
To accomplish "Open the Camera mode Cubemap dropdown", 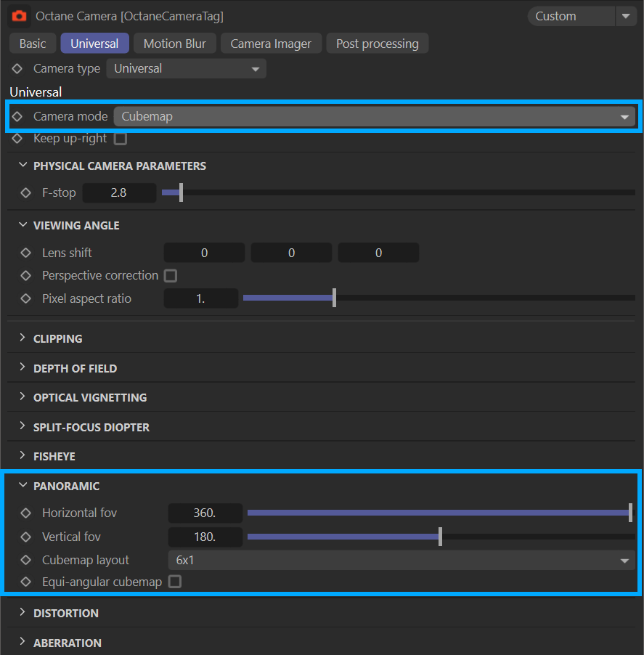I will click(x=374, y=116).
